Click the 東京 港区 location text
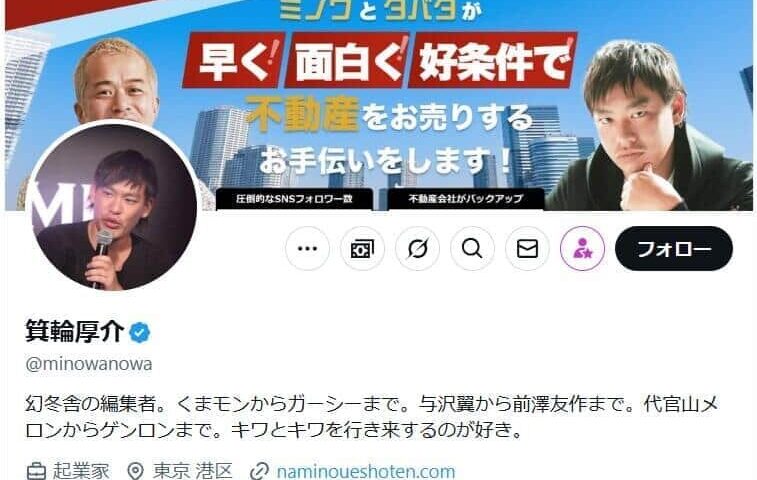Image resolution: width=757 pixels, height=480 pixels. [x=193, y=471]
